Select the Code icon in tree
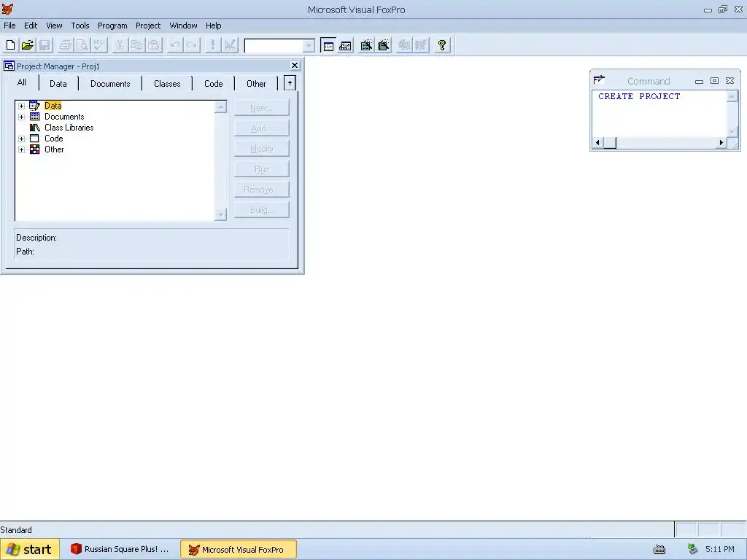This screenshot has width=747, height=560. click(x=35, y=139)
